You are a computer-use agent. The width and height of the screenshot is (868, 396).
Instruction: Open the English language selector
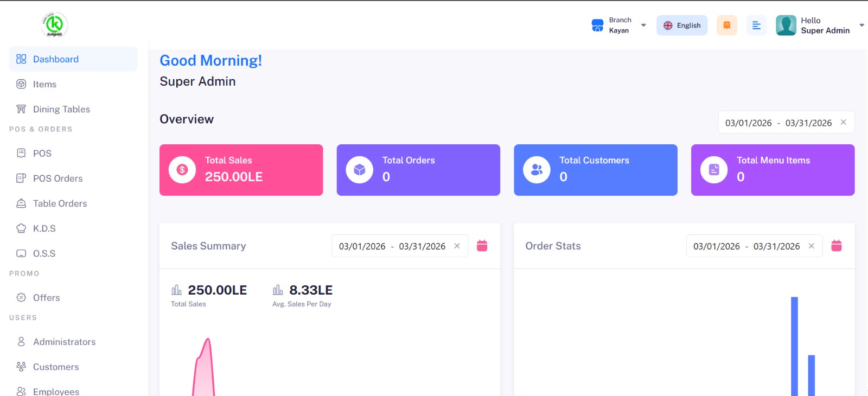click(x=682, y=25)
